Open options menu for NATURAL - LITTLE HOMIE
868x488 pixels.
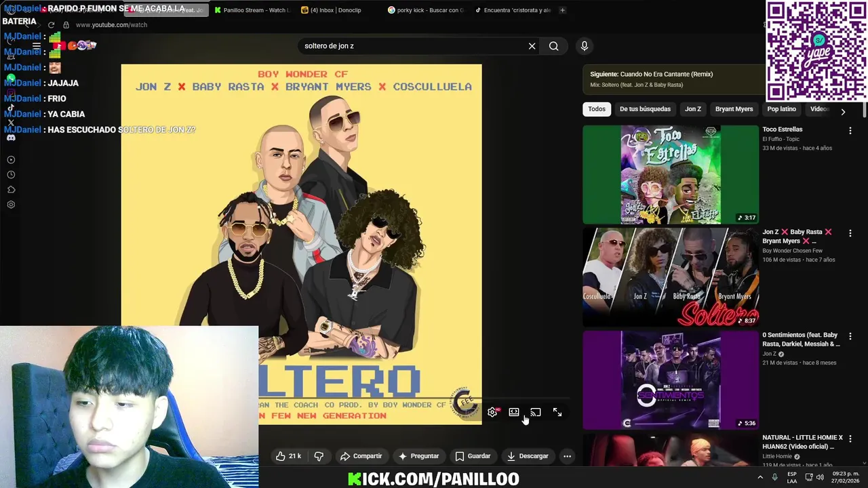(850, 439)
